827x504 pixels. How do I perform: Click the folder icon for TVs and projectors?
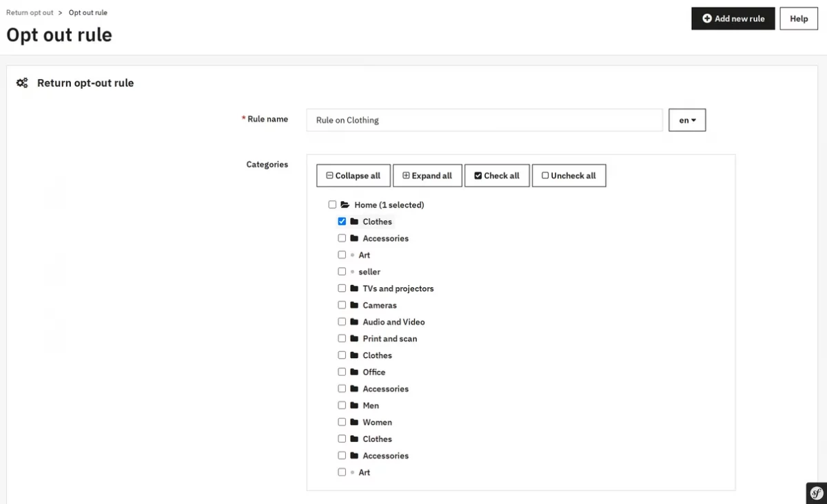[354, 288]
